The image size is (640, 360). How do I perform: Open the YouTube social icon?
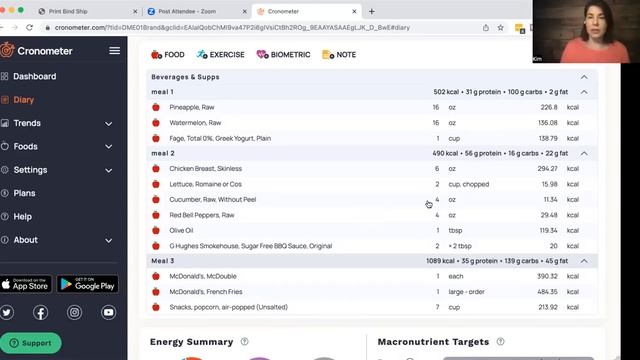(x=108, y=313)
